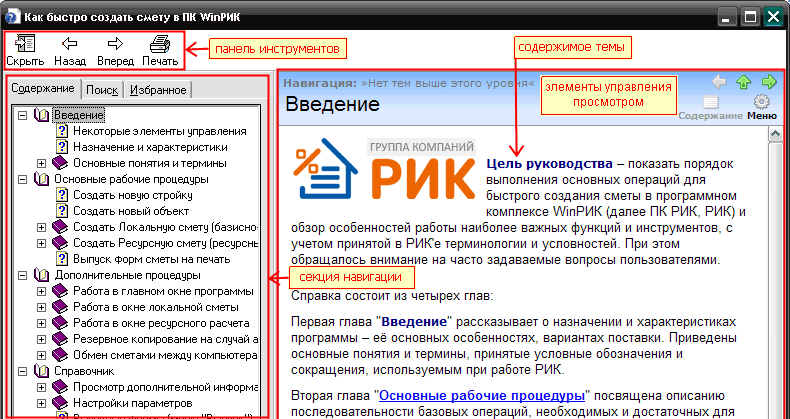The width and height of the screenshot is (790, 419).
Task: Print the topic with Печать icon
Action: (x=160, y=44)
